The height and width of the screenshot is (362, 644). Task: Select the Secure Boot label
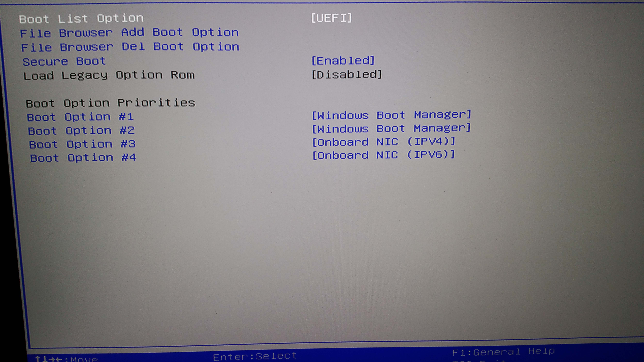coord(64,61)
